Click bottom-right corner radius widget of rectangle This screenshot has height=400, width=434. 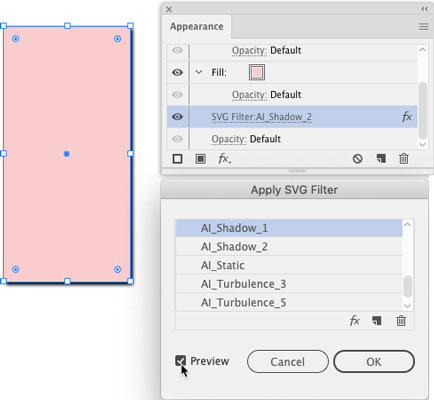tap(117, 269)
